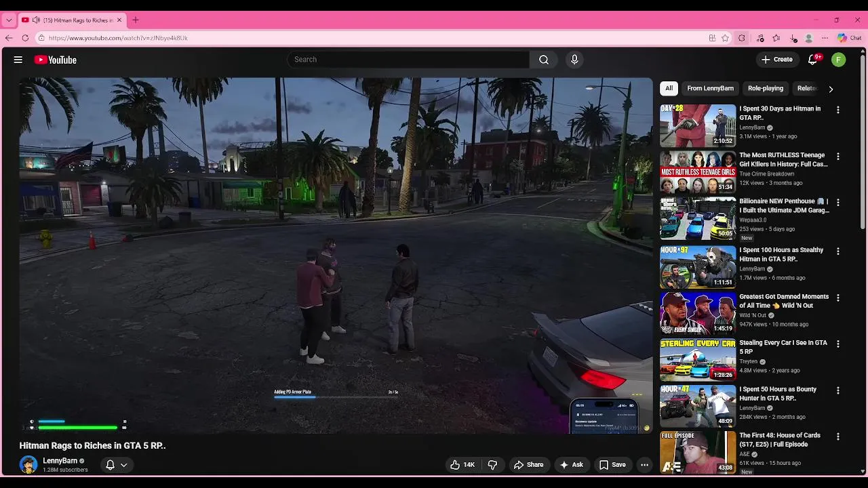Select the Role-playing filter chip
Viewport: 868px width, 488px height.
(x=766, y=88)
